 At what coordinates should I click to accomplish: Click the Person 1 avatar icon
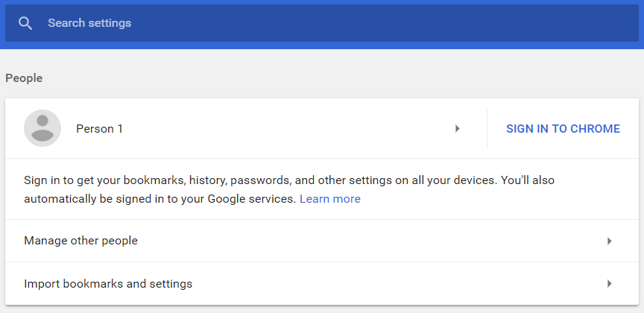[42, 128]
